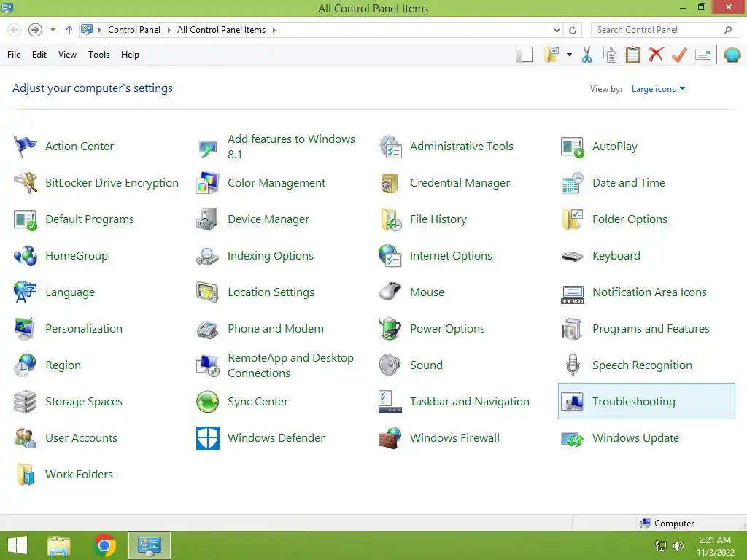This screenshot has width=747, height=560.
Task: Open the User Accounts people icon
Action: 25,438
